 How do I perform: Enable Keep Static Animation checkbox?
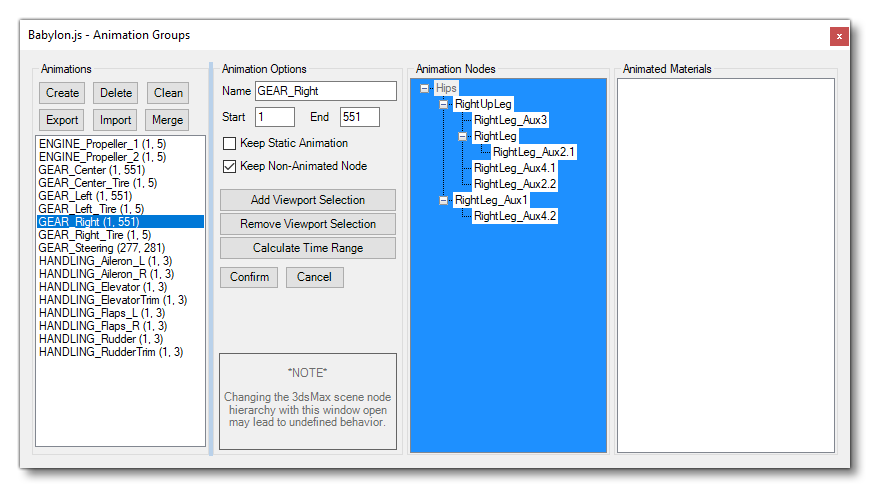tap(230, 143)
